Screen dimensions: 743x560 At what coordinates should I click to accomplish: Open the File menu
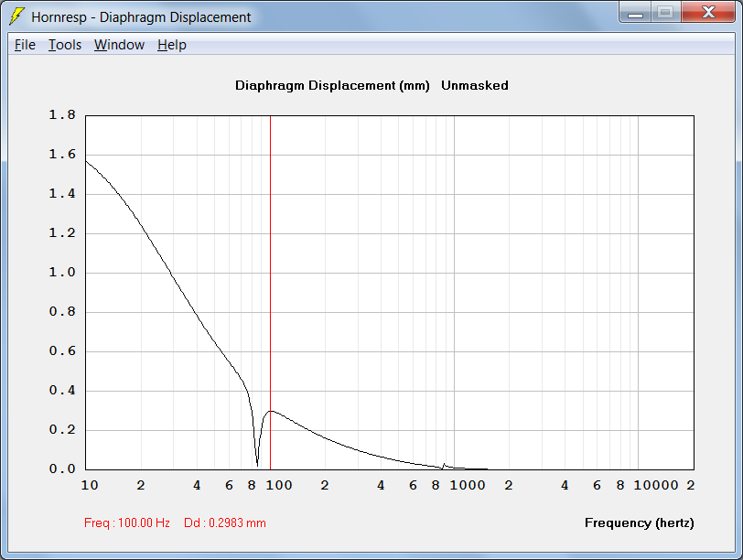(25, 45)
